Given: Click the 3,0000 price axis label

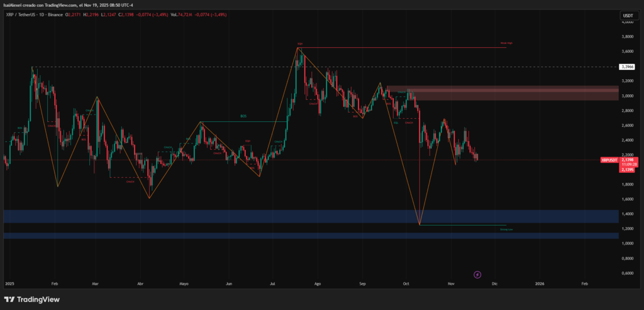Looking at the screenshot, I should [x=627, y=96].
